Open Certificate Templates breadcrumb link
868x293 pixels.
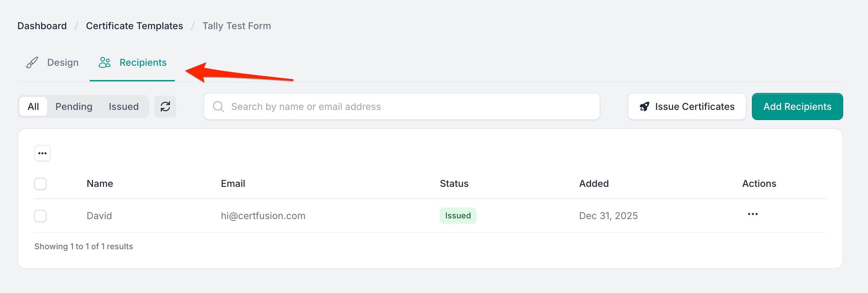[x=134, y=26]
